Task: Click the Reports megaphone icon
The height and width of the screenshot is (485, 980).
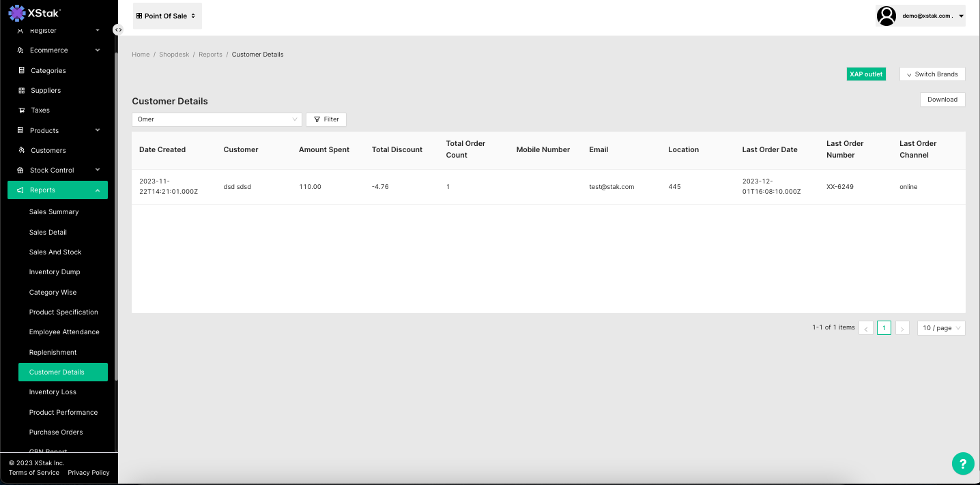Action: [x=20, y=190]
